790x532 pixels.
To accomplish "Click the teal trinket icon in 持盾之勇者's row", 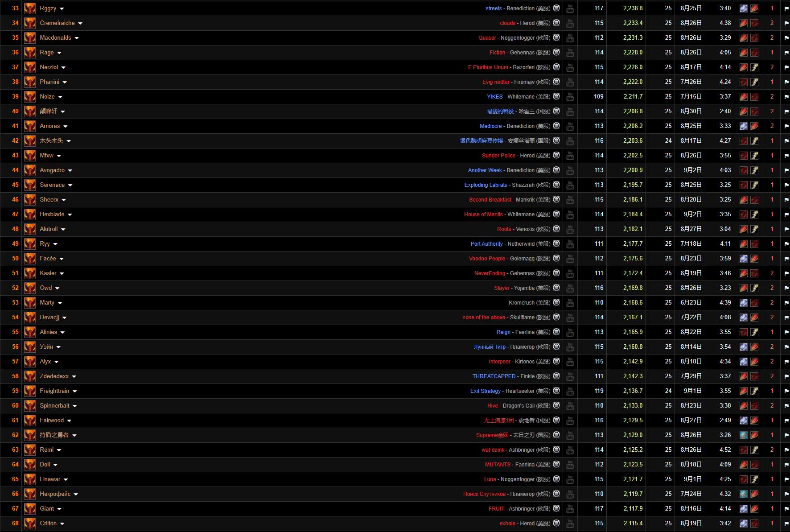I will [x=743, y=435].
